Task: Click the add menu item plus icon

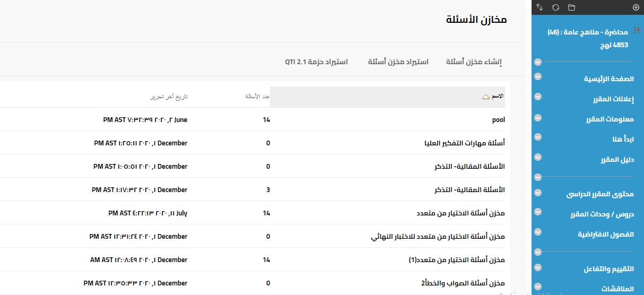Action: click(636, 7)
